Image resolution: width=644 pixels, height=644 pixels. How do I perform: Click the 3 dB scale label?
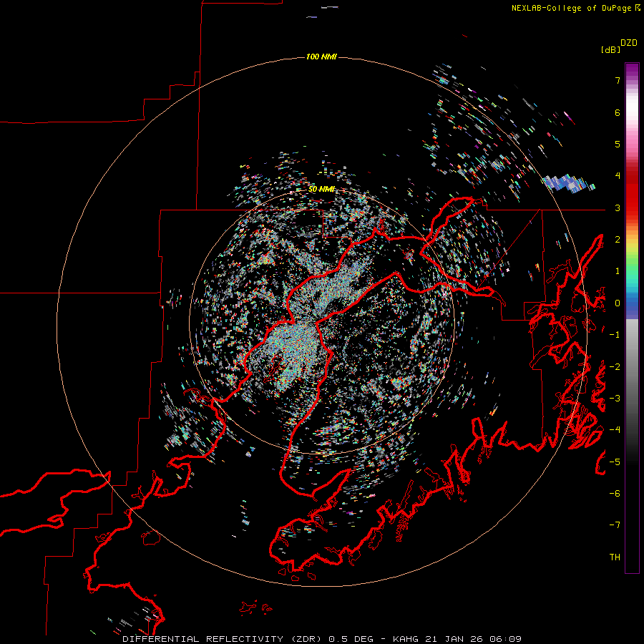pyautogui.click(x=618, y=208)
